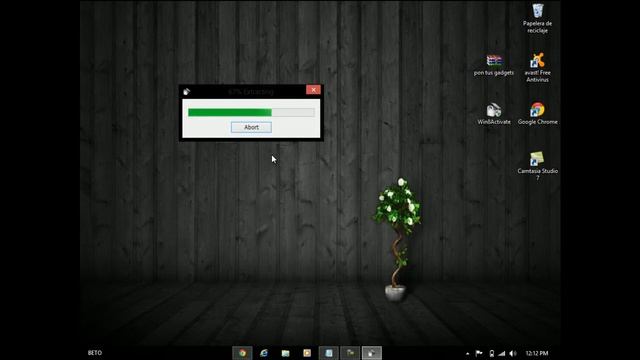Screen dimensions: 640x360
Task: Select the avast! Free Antivirus shortcut
Action: point(537,67)
